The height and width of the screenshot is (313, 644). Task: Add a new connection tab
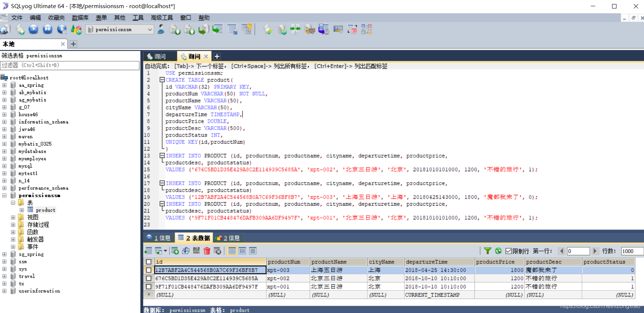coord(73,44)
